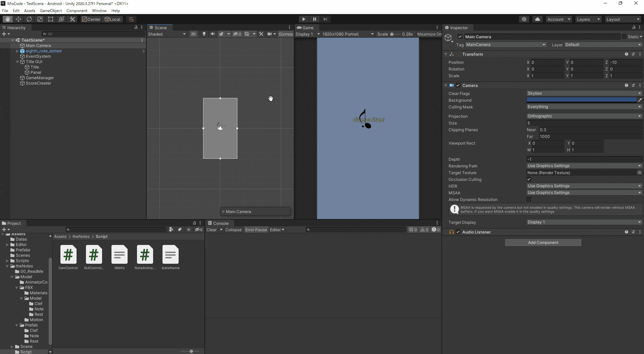Open the camera Background color picker
The width and height of the screenshot is (644, 354).
pyautogui.click(x=581, y=100)
